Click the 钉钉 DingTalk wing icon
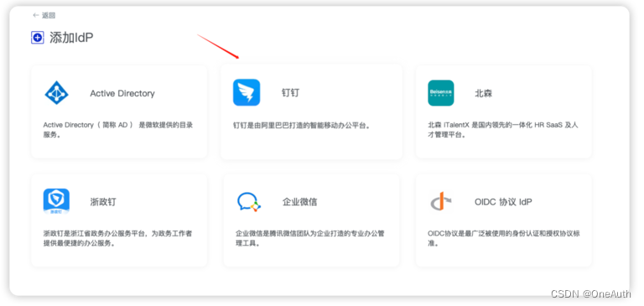Screen dimensions: 644x306 (247, 92)
